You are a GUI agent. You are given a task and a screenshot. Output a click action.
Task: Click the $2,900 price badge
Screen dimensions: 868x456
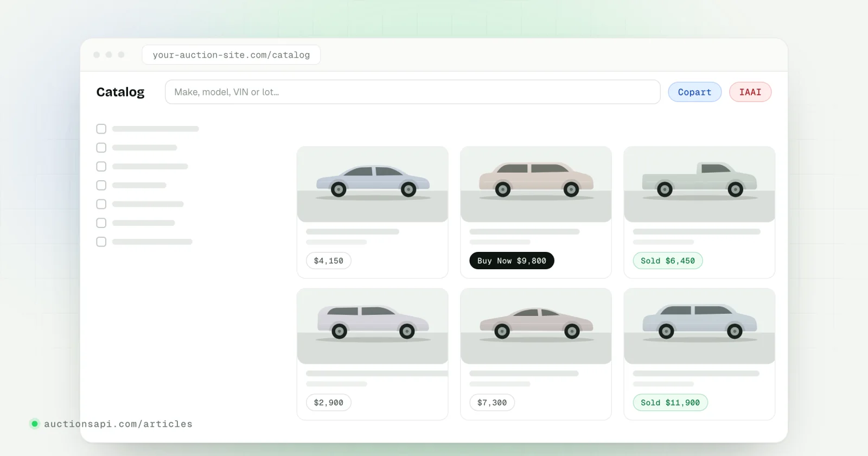pyautogui.click(x=329, y=403)
